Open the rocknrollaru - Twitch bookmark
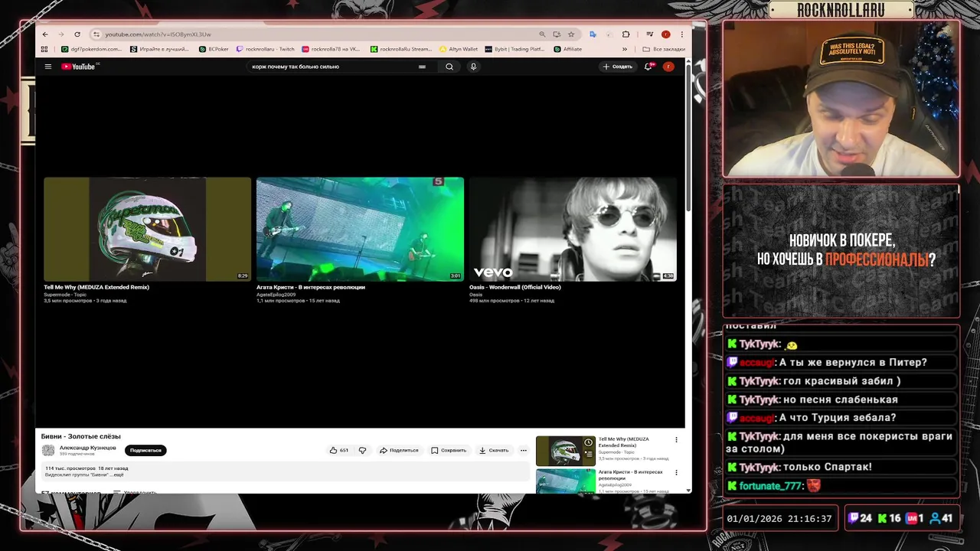The image size is (980, 551). (x=266, y=49)
